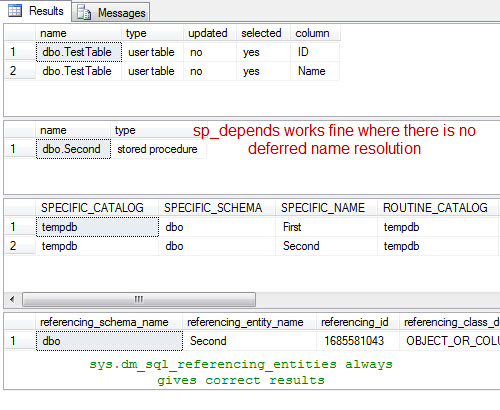Select tempdb in SPECIFIC_CATALOG row 2
This screenshot has height=410, width=500.
[x=97, y=246]
